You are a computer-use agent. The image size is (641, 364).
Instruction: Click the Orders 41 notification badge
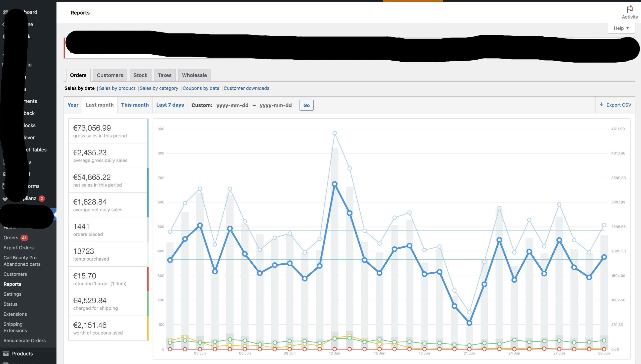click(24, 238)
